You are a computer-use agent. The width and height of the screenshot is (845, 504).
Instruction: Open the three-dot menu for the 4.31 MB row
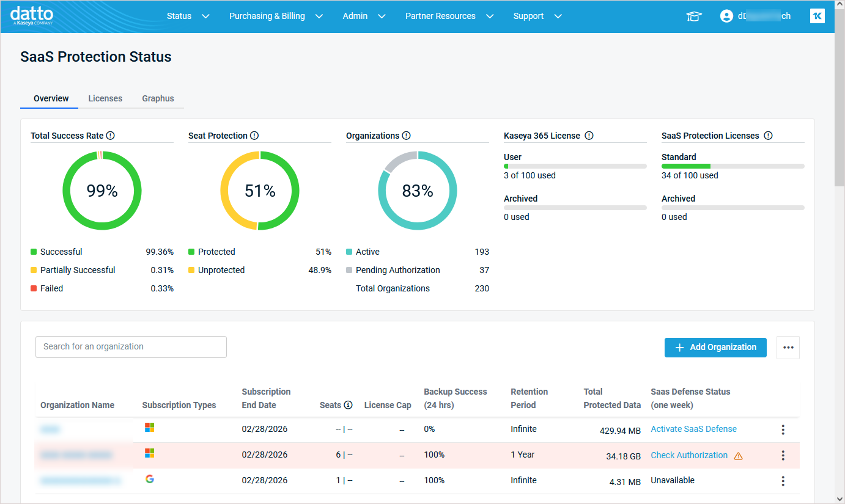coord(783,481)
